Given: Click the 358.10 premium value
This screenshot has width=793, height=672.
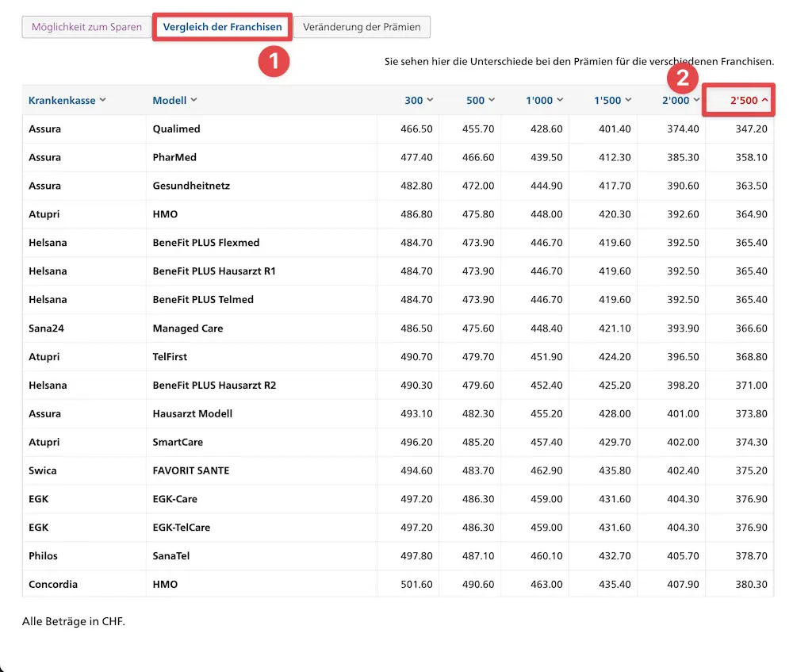Looking at the screenshot, I should coord(751,157).
